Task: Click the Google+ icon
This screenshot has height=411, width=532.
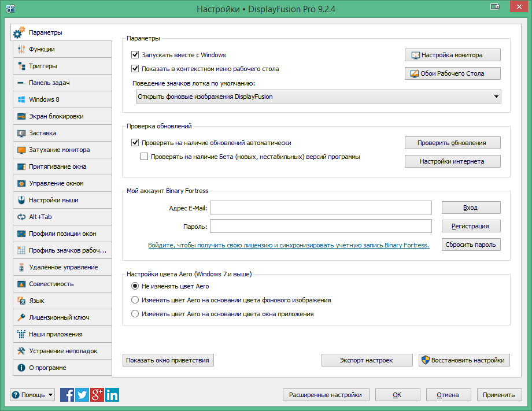Action: [97, 395]
